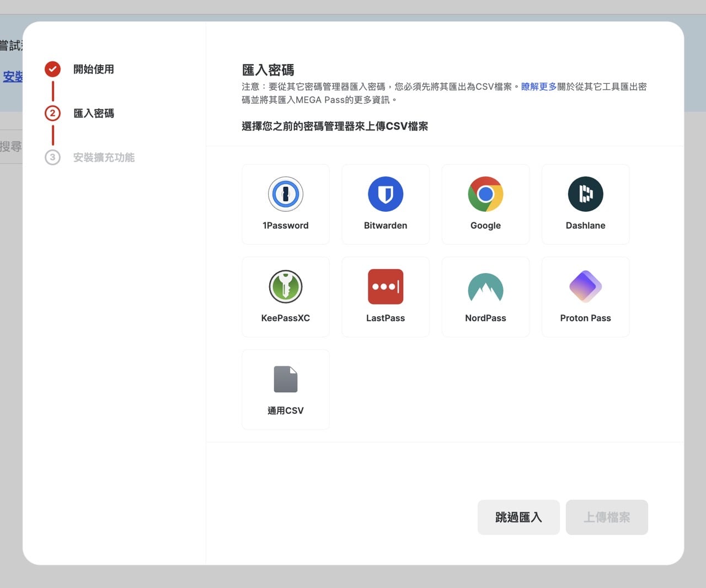This screenshot has width=706, height=588.
Task: Jump to 安裝擴充功能 step
Action: coord(104,157)
